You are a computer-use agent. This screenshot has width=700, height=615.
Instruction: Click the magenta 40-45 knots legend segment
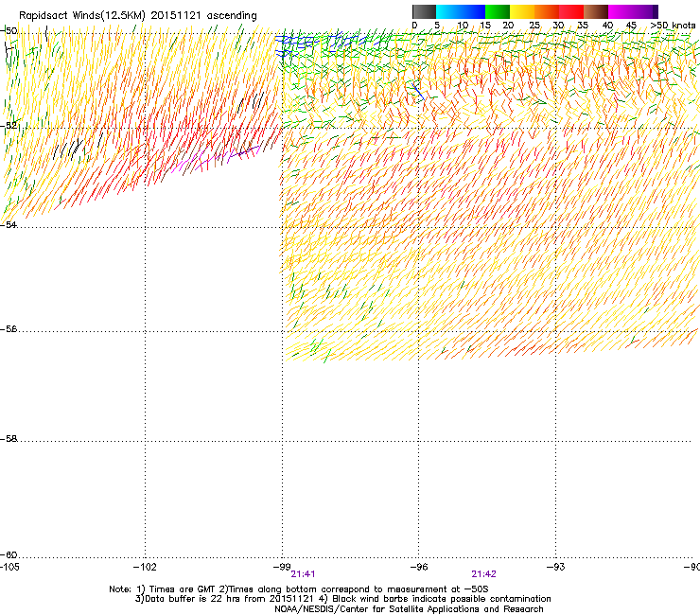tap(621, 11)
